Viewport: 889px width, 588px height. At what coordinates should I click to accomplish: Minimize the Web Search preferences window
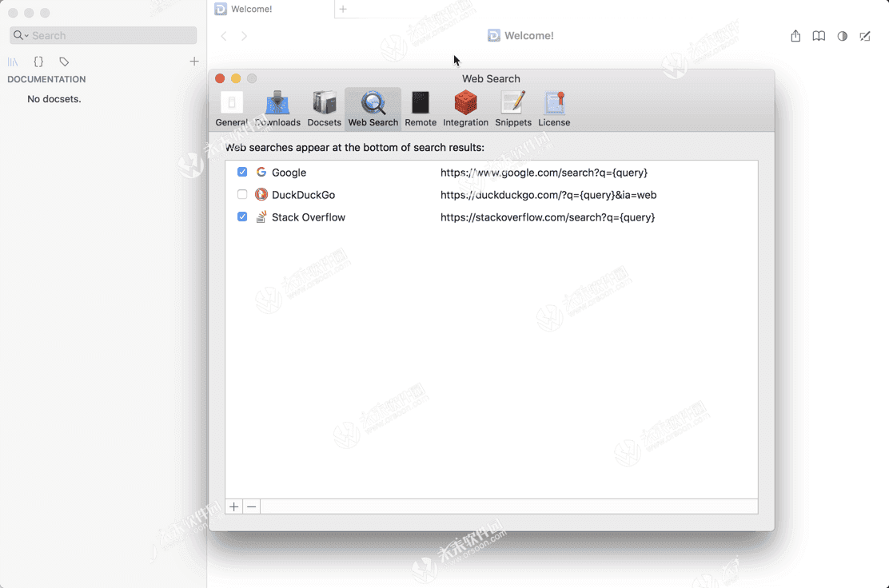[236, 78]
